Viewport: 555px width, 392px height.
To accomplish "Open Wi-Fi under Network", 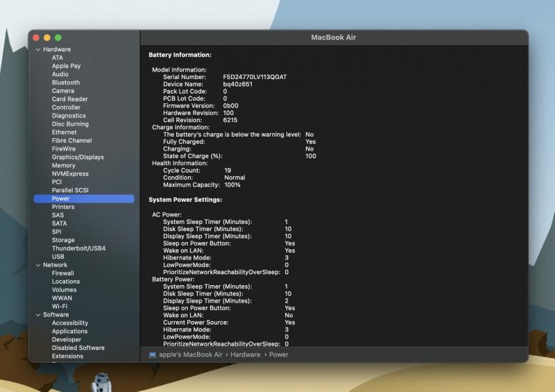I will [x=60, y=306].
